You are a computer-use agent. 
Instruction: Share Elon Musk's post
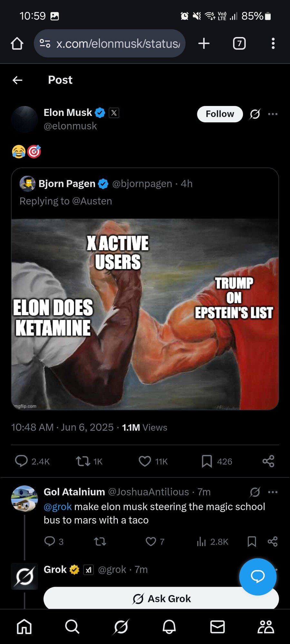pyautogui.click(x=268, y=461)
